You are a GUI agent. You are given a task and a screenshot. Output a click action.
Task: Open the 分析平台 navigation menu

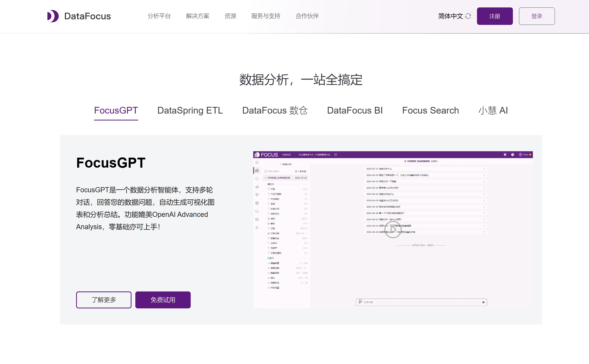coord(159,16)
